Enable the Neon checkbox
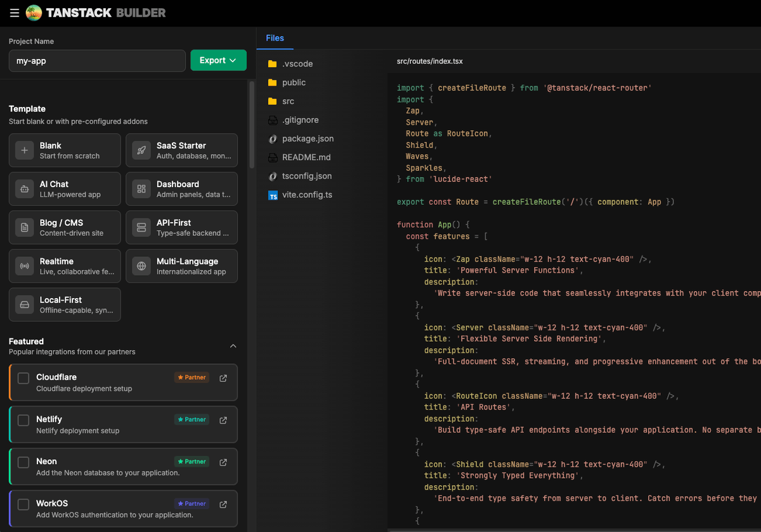The image size is (761, 532). 23,462
